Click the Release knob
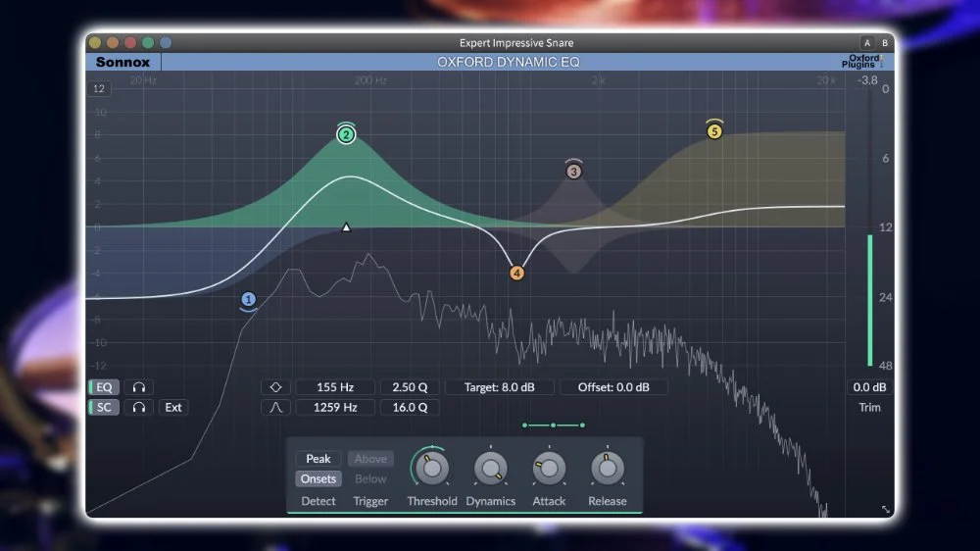 607,468
